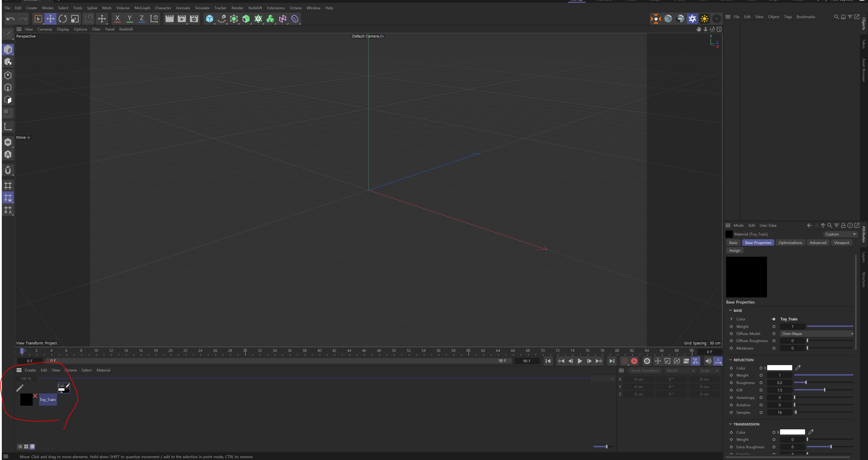
Task: Expand the Base Color parameter chevron
Action: [731, 319]
